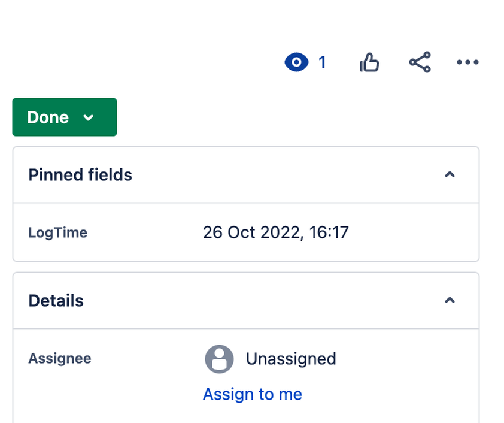
Task: Click the Assignee field label
Action: pos(60,358)
